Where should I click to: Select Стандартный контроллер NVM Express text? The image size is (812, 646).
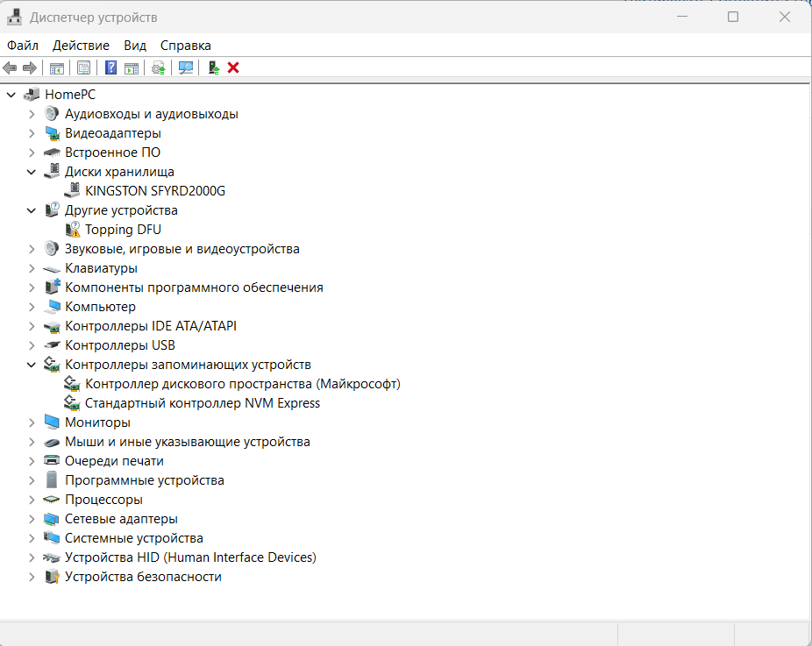point(203,403)
